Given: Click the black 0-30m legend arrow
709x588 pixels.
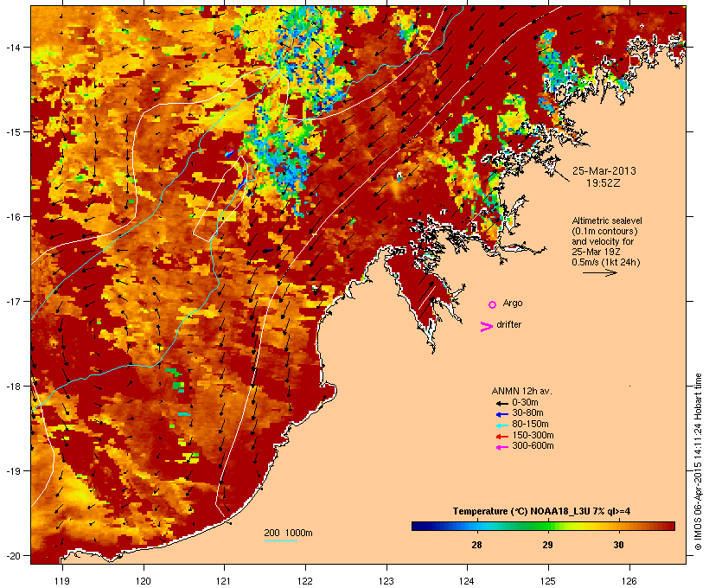Looking at the screenshot, I should [501, 403].
